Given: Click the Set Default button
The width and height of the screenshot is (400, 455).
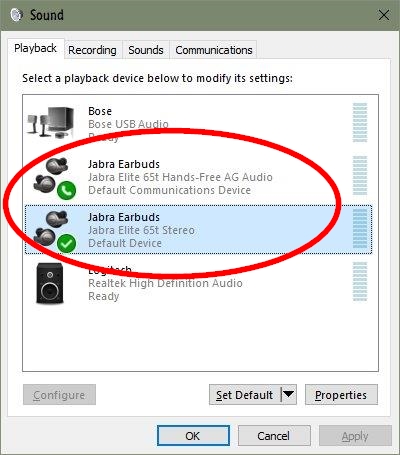Looking at the screenshot, I should tap(245, 395).
